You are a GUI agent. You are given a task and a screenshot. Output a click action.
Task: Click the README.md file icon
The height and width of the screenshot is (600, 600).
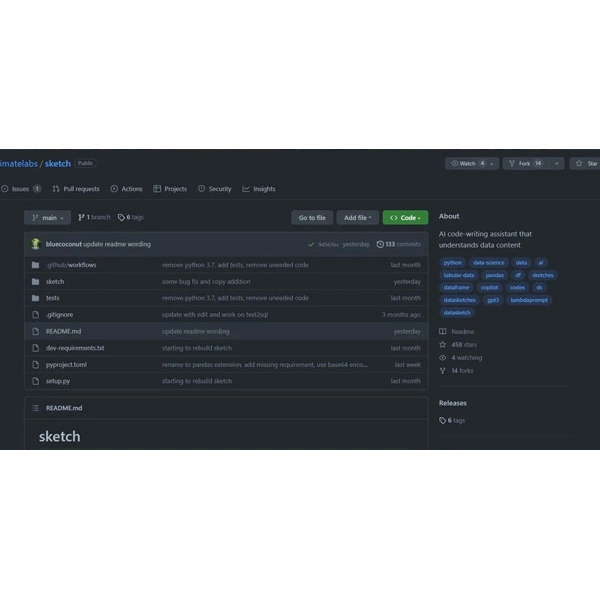36,331
